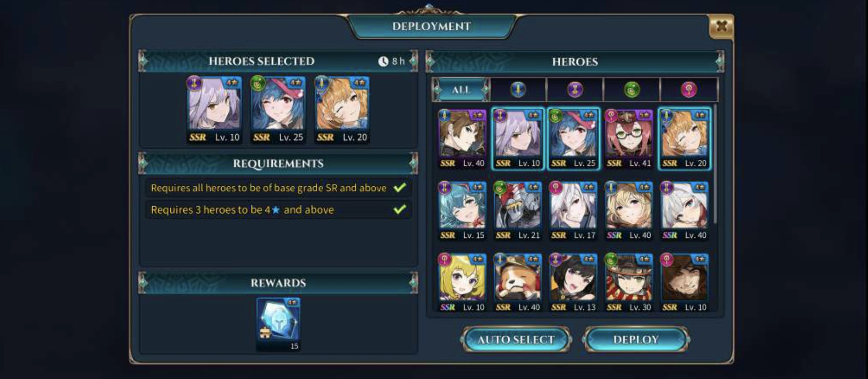Filter heroes by green swirl class icon
Image resolution: width=868 pixels, height=379 pixels.
pos(632,89)
